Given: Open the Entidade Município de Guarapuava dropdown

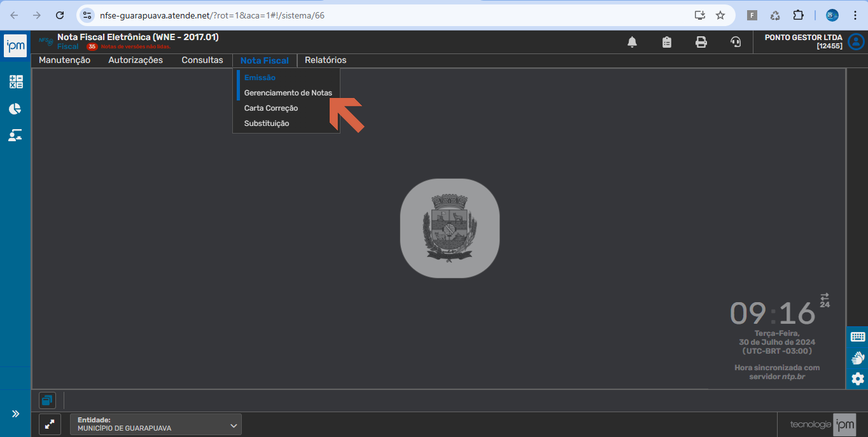Looking at the screenshot, I should click(156, 424).
